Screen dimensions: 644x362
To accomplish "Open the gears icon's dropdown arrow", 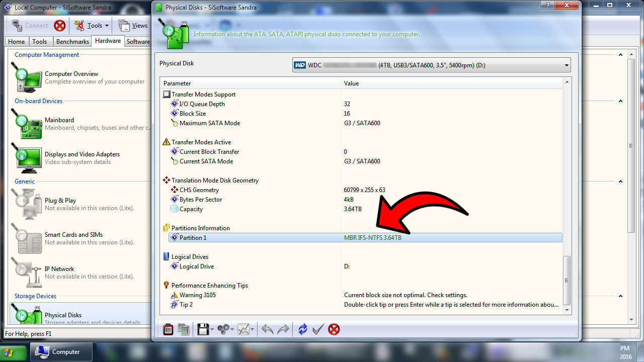I will click(x=232, y=330).
